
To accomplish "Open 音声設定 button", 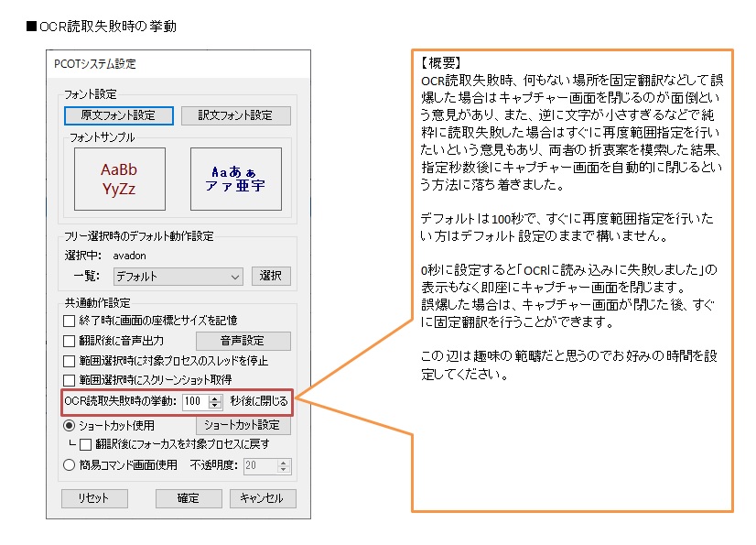I will (243, 341).
